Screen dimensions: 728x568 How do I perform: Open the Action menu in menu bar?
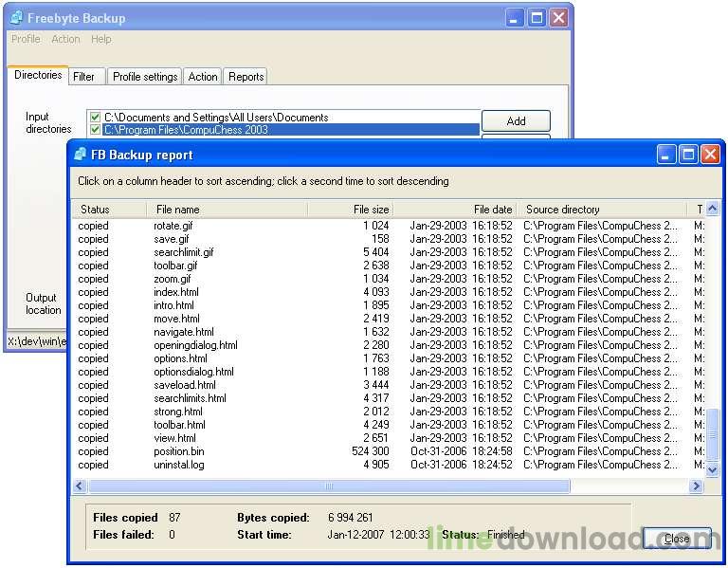click(x=65, y=39)
